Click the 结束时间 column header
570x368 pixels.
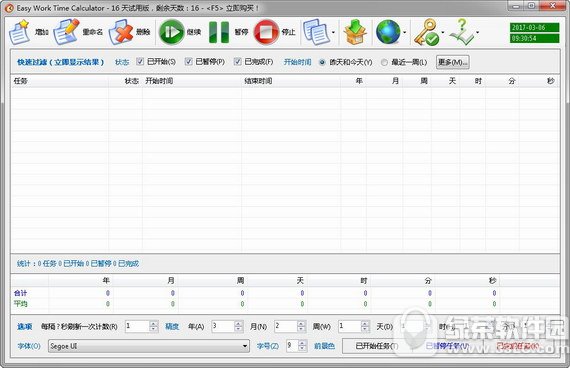click(291, 81)
